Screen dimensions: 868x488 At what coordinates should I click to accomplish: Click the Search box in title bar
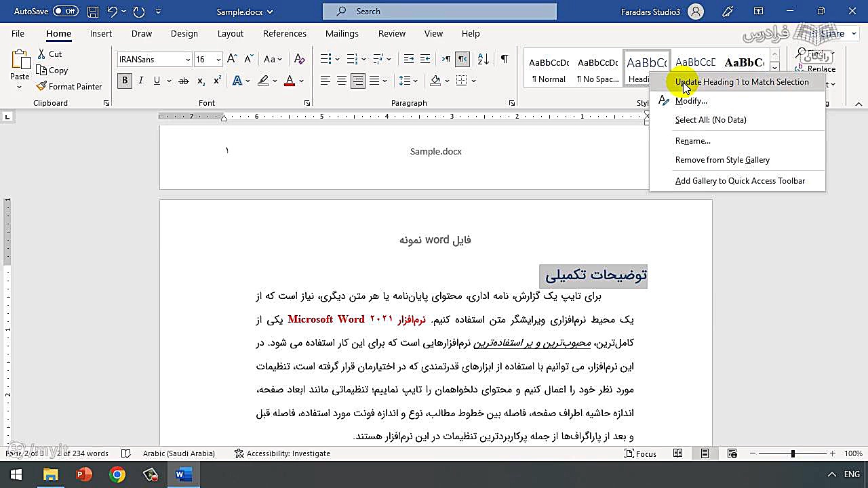pyautogui.click(x=439, y=12)
